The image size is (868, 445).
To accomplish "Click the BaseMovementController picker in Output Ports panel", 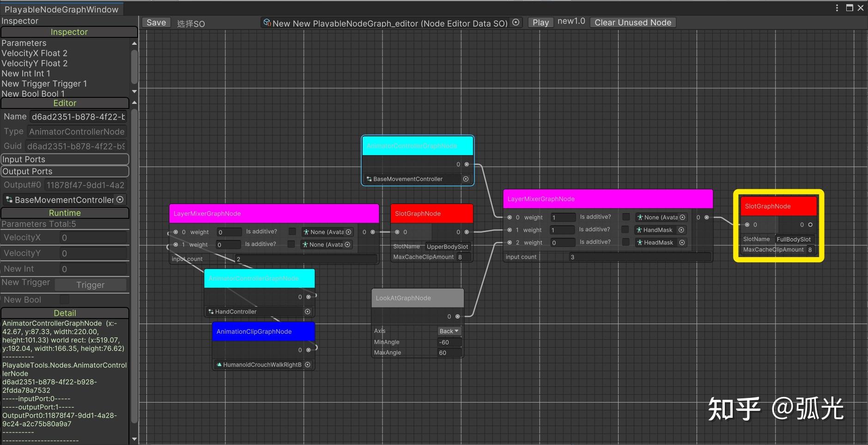I will (120, 199).
